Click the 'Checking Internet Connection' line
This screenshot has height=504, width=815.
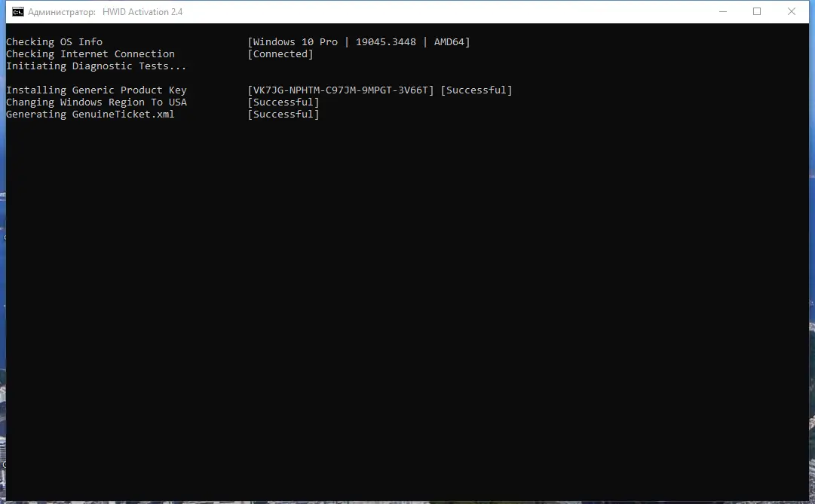[90, 53]
